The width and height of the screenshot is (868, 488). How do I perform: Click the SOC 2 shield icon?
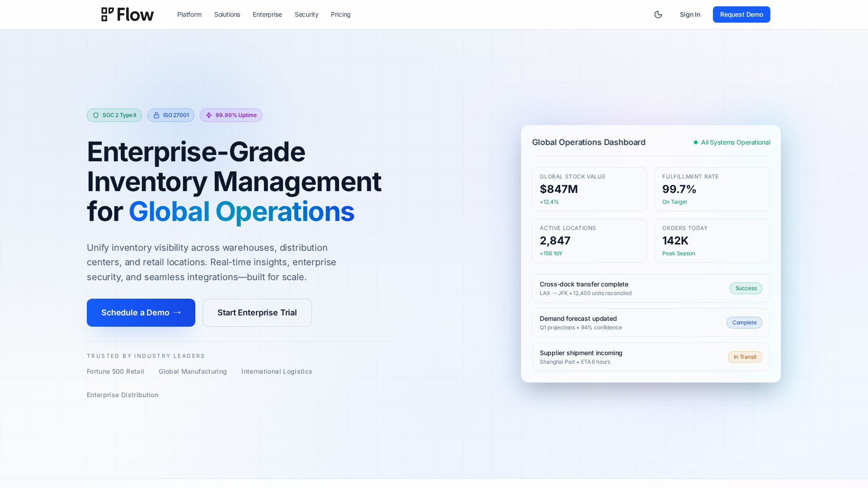pos(96,115)
